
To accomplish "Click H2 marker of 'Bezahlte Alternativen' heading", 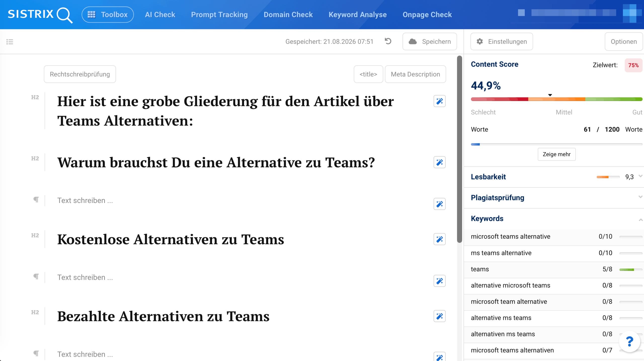I will click(x=35, y=312).
